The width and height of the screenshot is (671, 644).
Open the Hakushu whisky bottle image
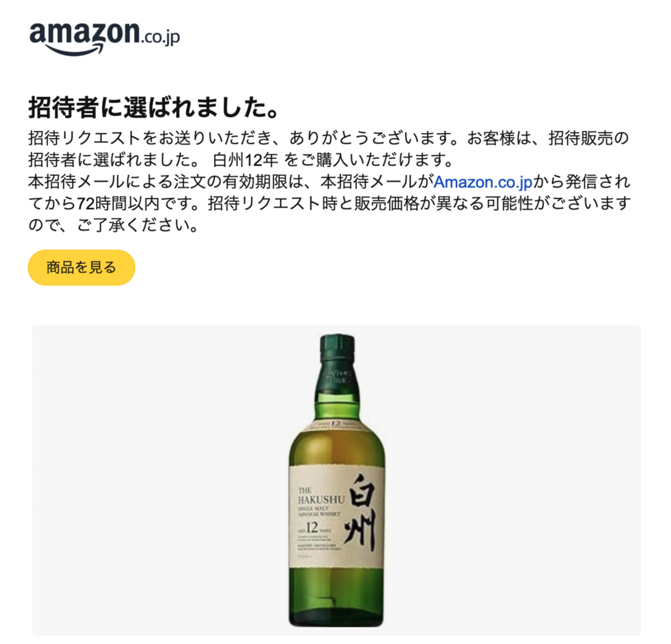click(337, 480)
